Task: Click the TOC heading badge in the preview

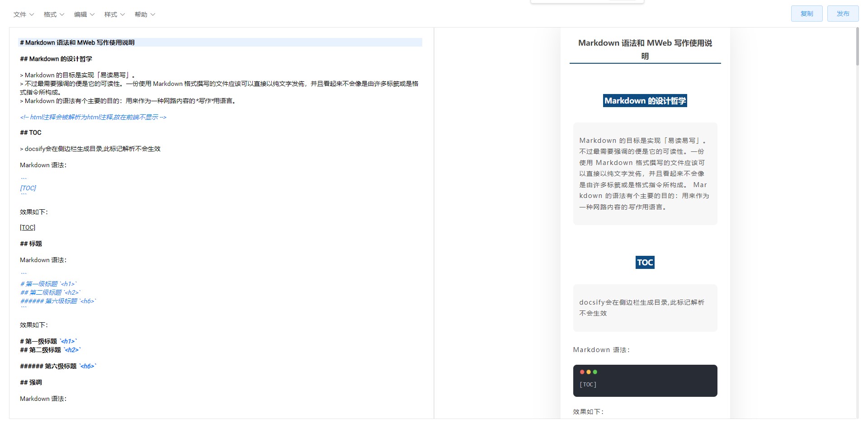Action: point(645,262)
